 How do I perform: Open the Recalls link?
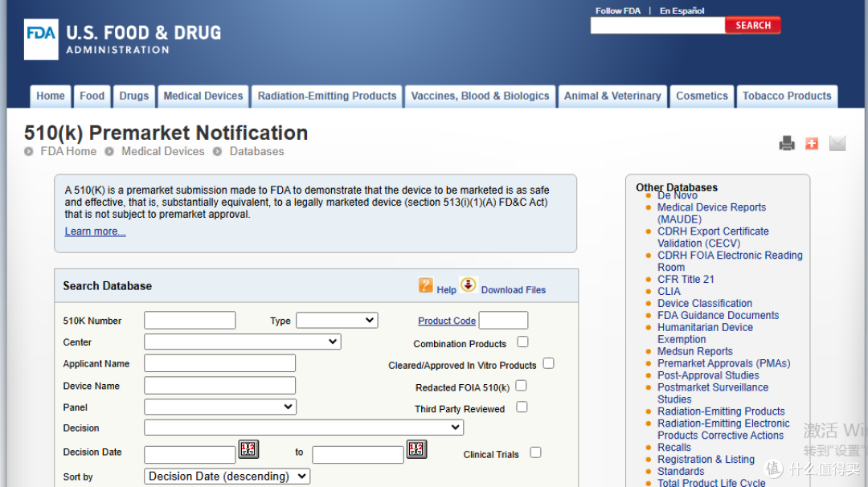[674, 447]
